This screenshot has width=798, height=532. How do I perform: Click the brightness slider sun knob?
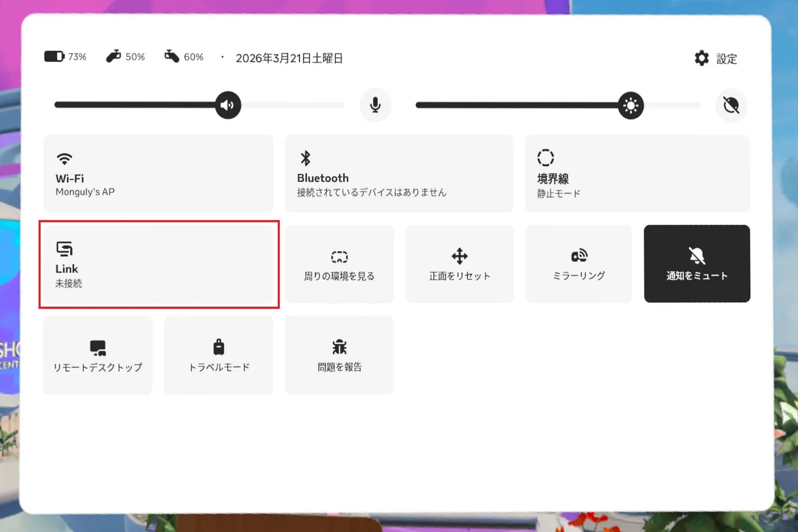pyautogui.click(x=631, y=105)
